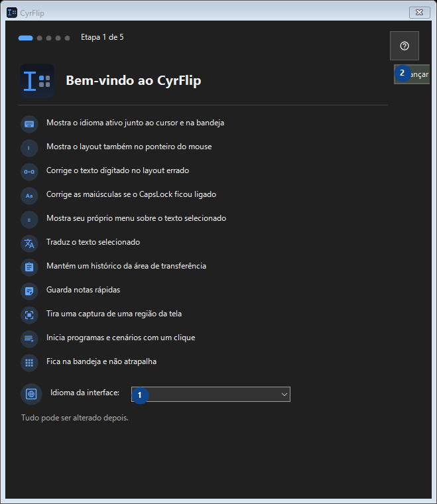Image resolution: width=437 pixels, height=504 pixels.
Task: Click the launch programs and scenarios icon
Action: 29,339
